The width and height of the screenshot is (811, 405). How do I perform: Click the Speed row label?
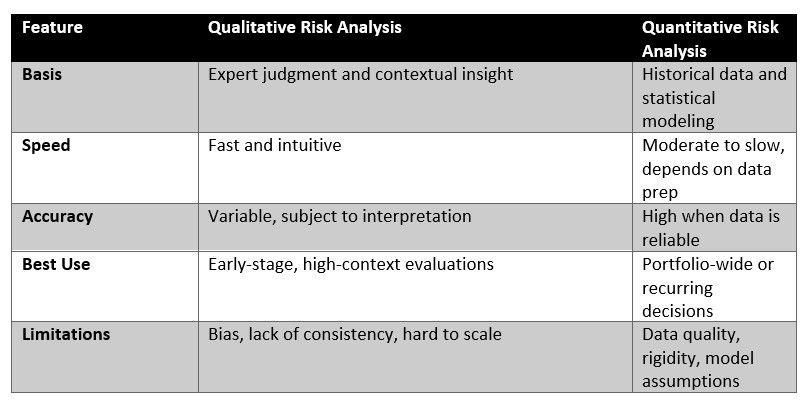(x=46, y=145)
